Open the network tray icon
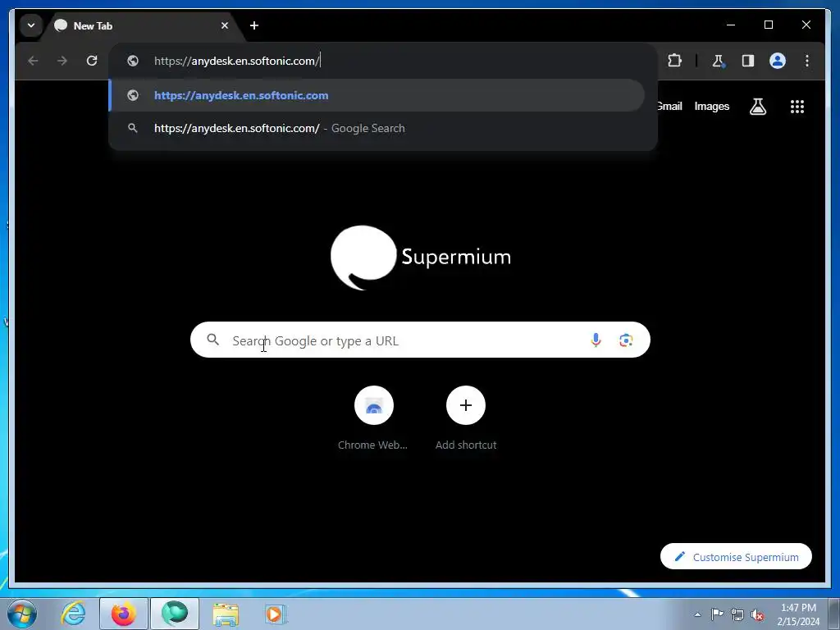The height and width of the screenshot is (630, 840). pyautogui.click(x=737, y=614)
